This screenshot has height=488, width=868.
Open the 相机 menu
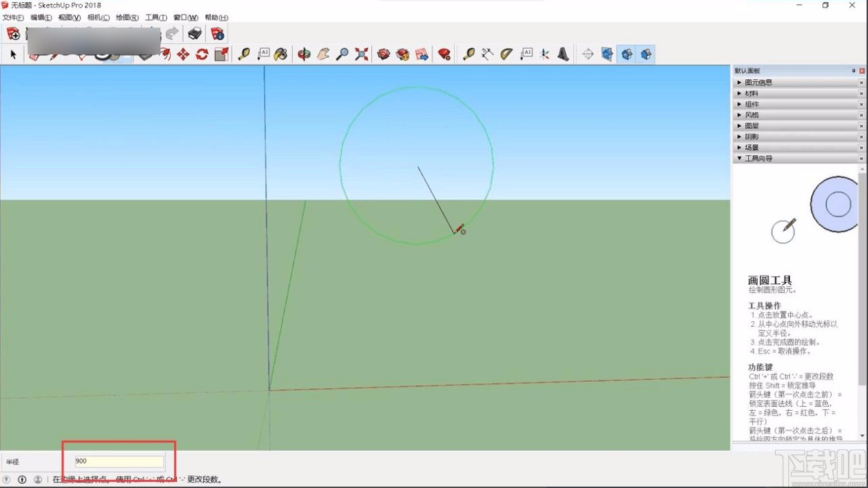pyautogui.click(x=97, y=17)
